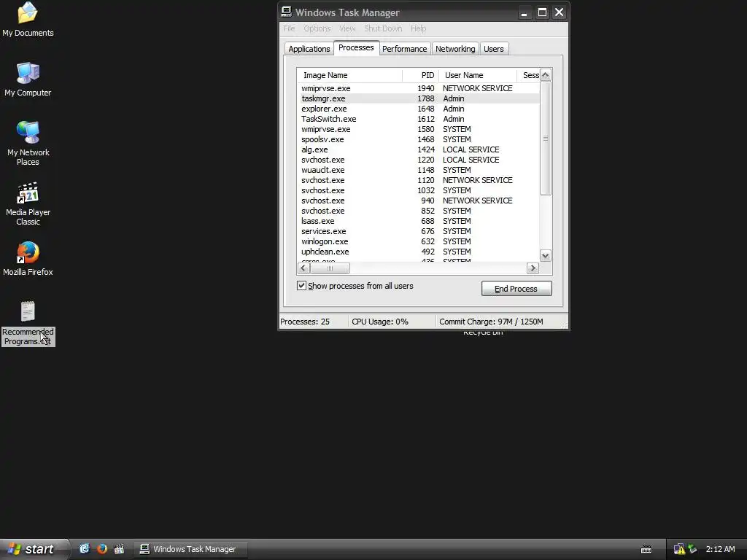Click the vertical scrollbar thumb
747x560 pixels.
click(x=546, y=138)
